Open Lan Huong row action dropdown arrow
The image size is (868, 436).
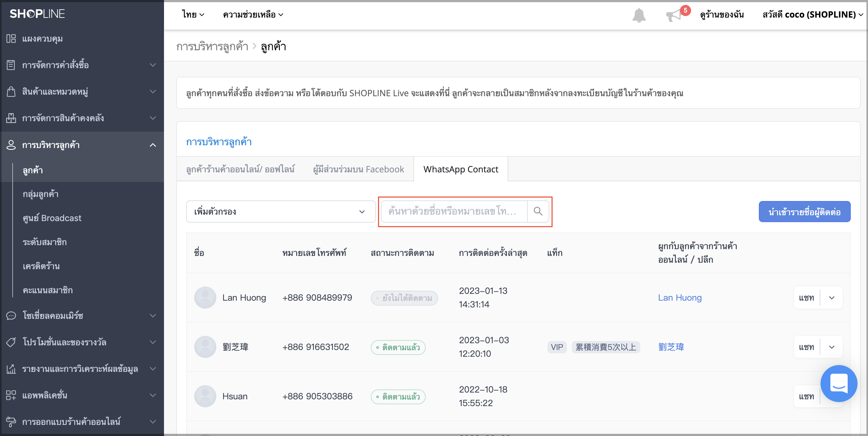point(832,298)
